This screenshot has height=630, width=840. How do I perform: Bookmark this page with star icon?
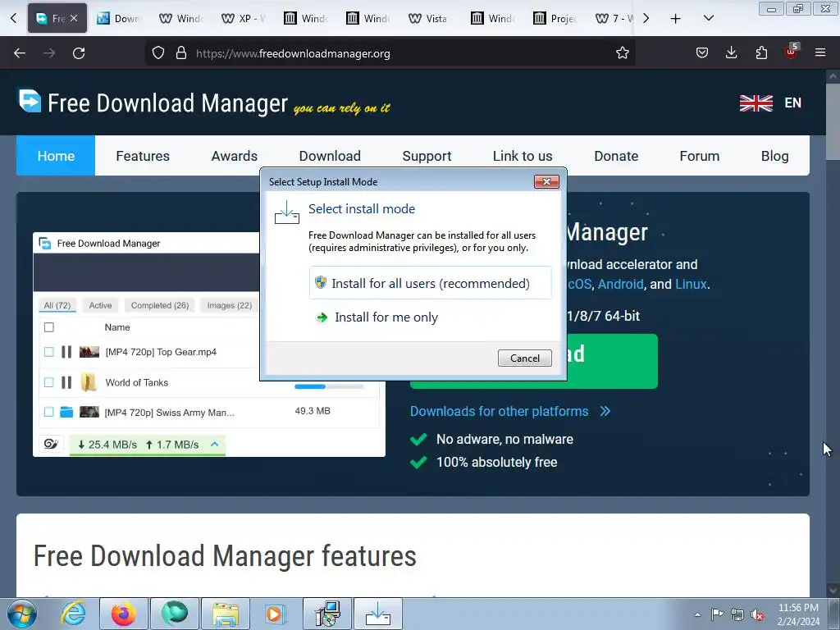click(x=622, y=53)
